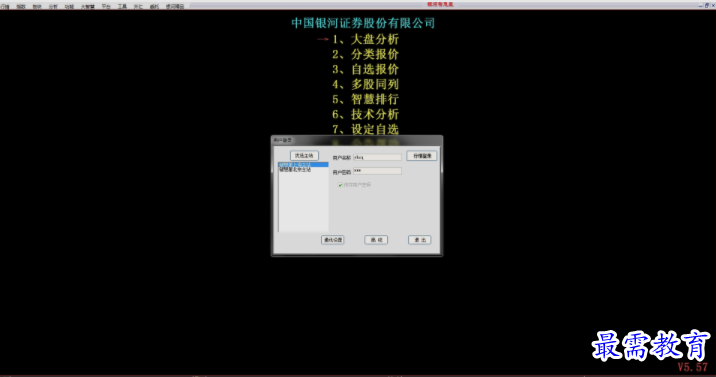Open the 工具 menu in menu bar
Screen dimensions: 716x377
(x=122, y=6)
